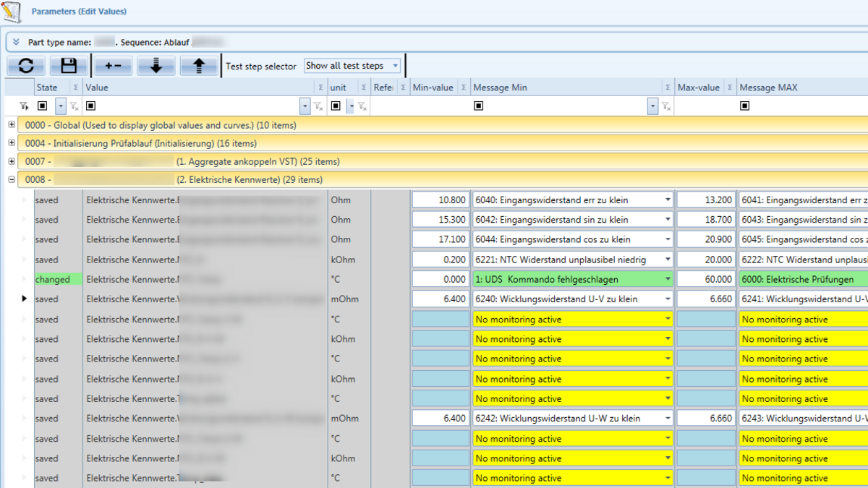Click the refresh button in the toolbar
This screenshot has height=488, width=868.
(x=26, y=66)
